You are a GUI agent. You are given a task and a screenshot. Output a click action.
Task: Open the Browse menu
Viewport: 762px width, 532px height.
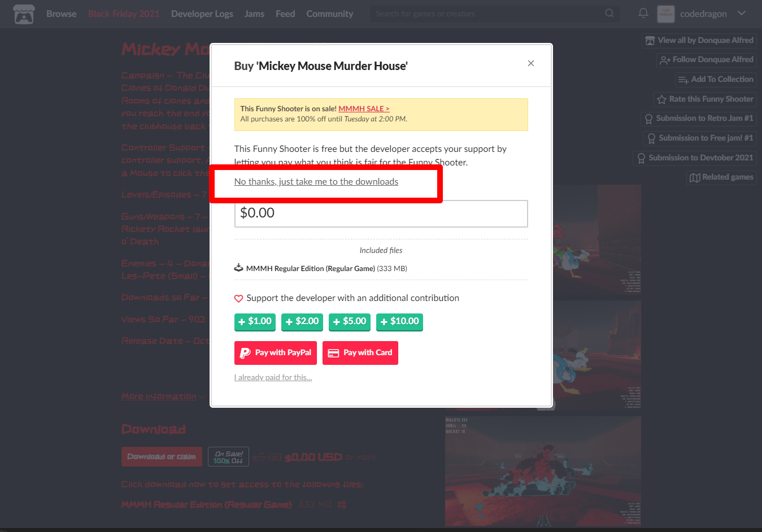pos(62,14)
